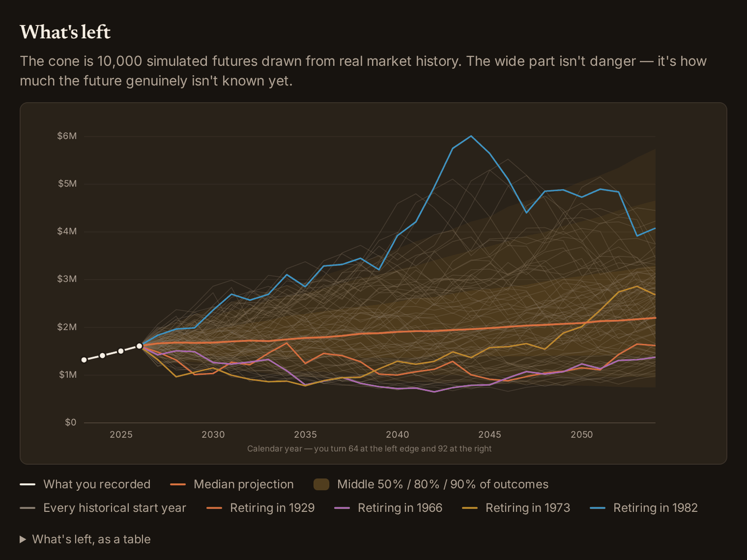747x560 pixels.
Task: Click the $0 y-axis label
Action: [x=71, y=423]
